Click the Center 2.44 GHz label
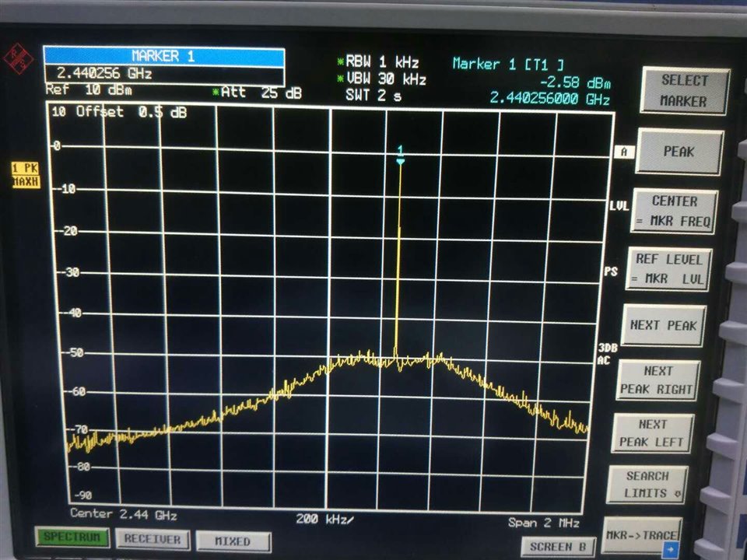The height and width of the screenshot is (560, 747). point(124,514)
